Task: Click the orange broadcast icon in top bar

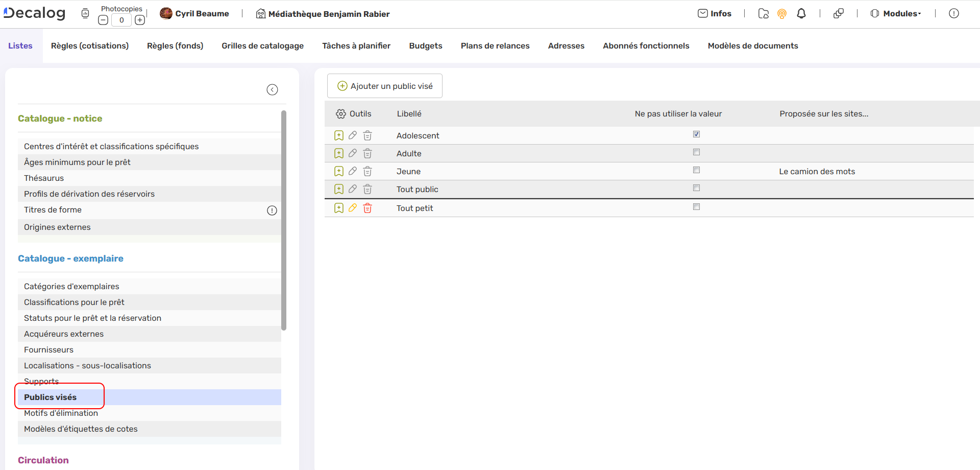Action: [x=782, y=14]
